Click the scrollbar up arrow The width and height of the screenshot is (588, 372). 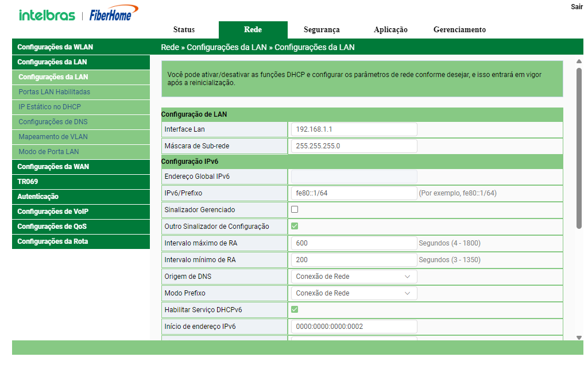pos(579,61)
